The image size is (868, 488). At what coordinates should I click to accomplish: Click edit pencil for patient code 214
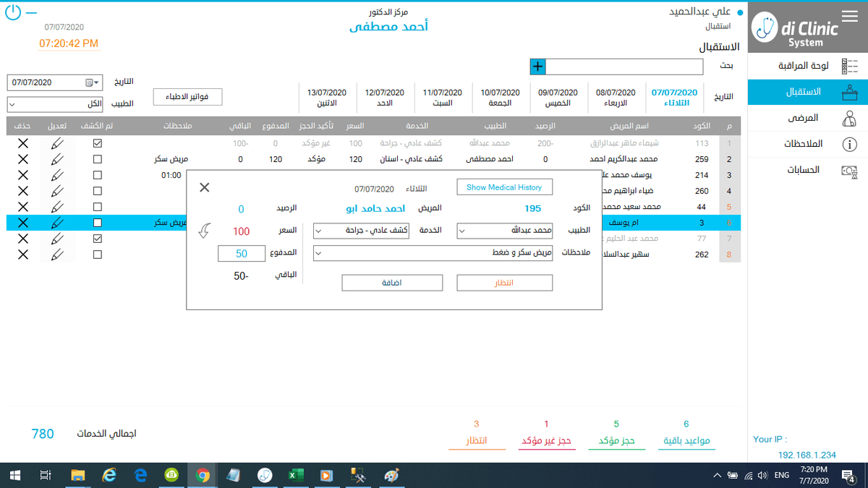coord(57,175)
